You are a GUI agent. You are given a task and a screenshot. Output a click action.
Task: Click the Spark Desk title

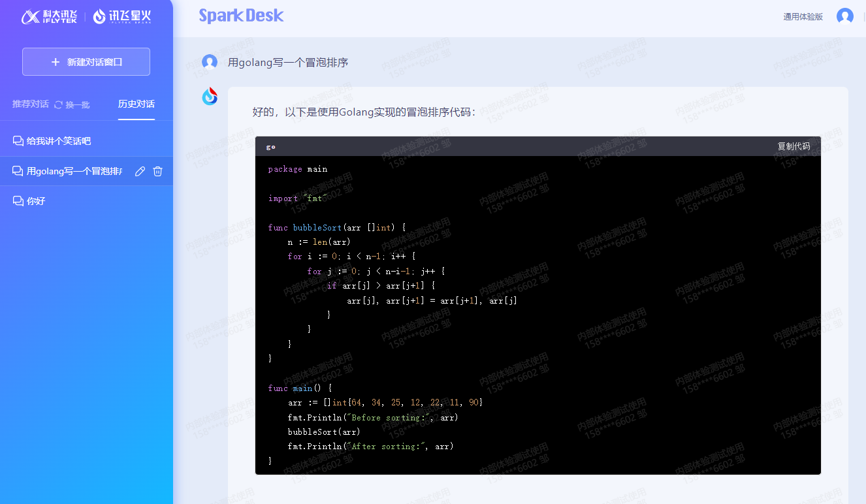coord(242,16)
